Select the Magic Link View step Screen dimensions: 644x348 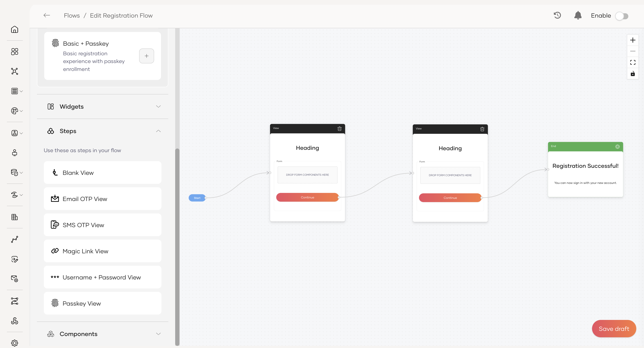(102, 251)
